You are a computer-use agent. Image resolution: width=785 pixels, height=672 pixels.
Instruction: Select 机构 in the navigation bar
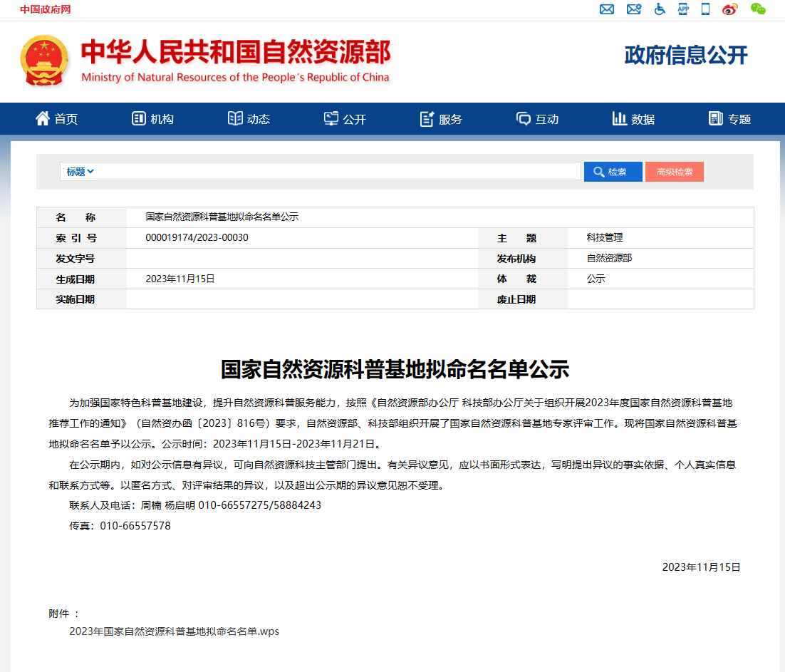pos(153,119)
